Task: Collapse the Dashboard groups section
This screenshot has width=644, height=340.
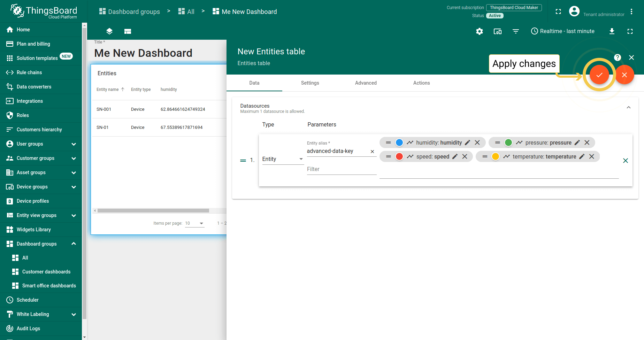Action: pyautogui.click(x=74, y=244)
